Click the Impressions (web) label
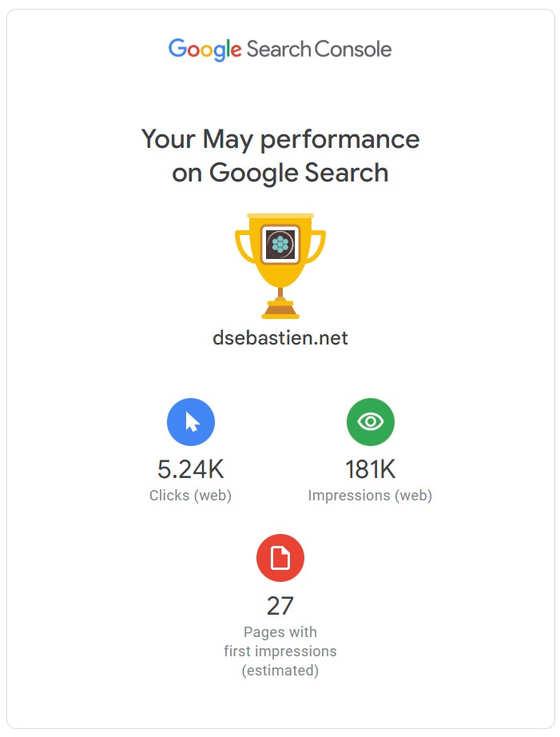This screenshot has width=560, height=737. 370,496
